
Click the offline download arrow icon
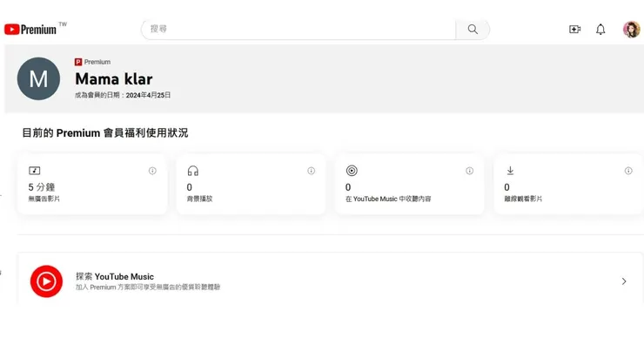click(x=510, y=170)
